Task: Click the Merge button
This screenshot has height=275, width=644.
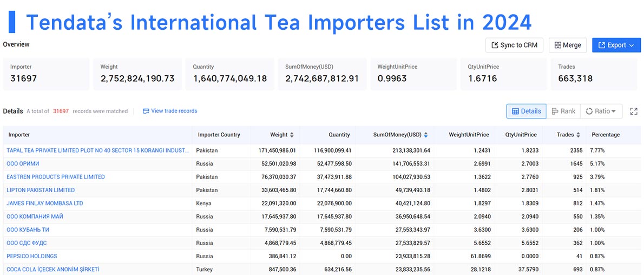Action: pos(568,45)
